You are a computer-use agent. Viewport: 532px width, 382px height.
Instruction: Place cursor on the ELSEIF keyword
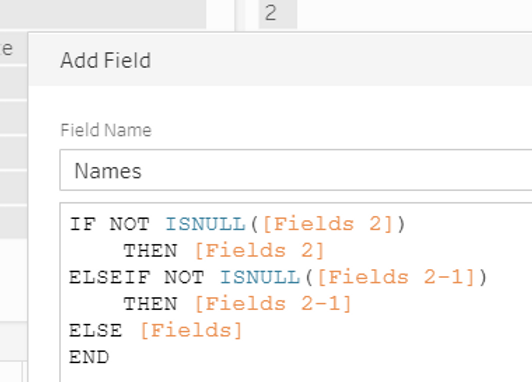pyautogui.click(x=110, y=277)
